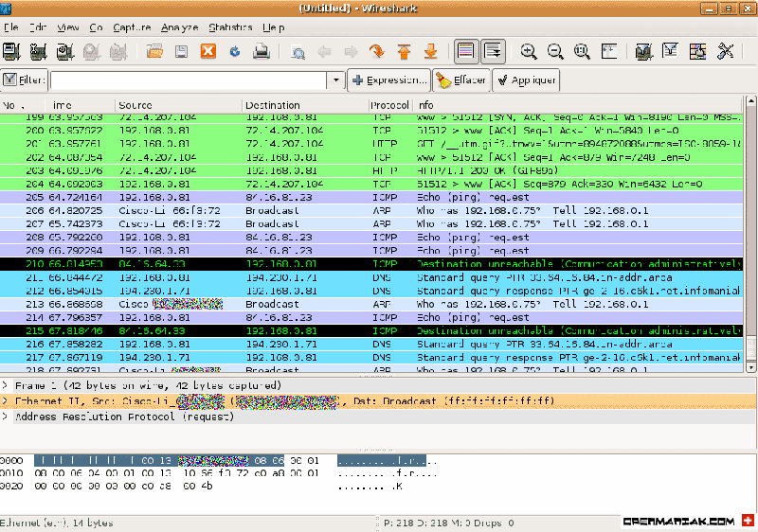Edit capture filters icon
Screen dimensions: 758x532
(644, 51)
